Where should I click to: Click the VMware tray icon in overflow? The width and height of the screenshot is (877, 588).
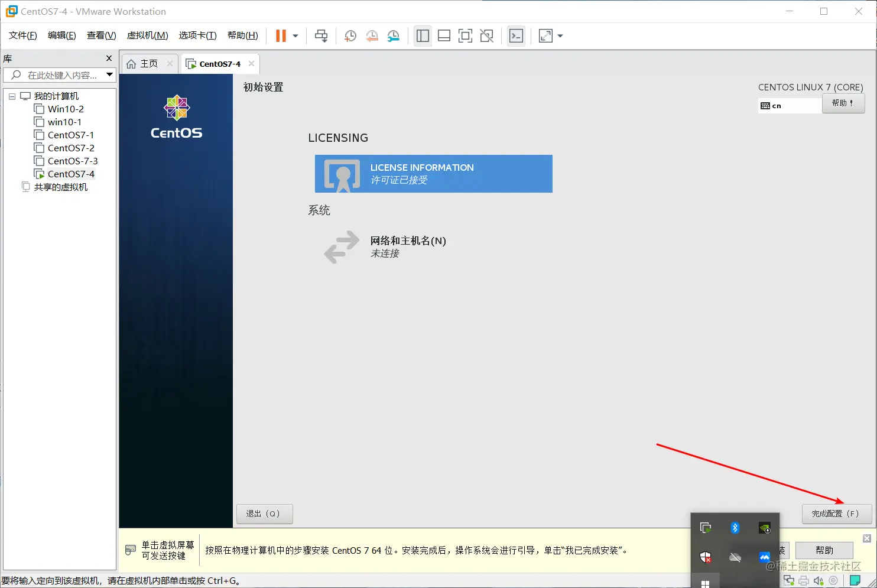[x=706, y=528]
